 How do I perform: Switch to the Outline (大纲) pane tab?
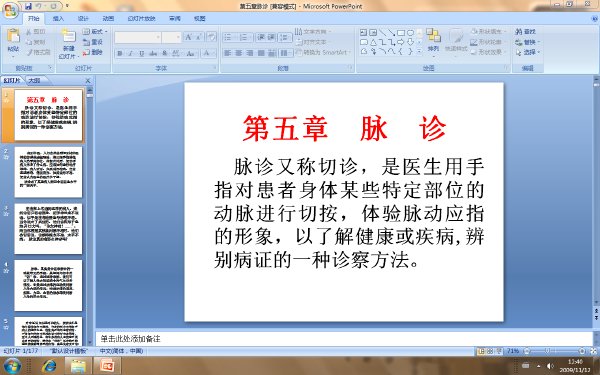(x=34, y=80)
